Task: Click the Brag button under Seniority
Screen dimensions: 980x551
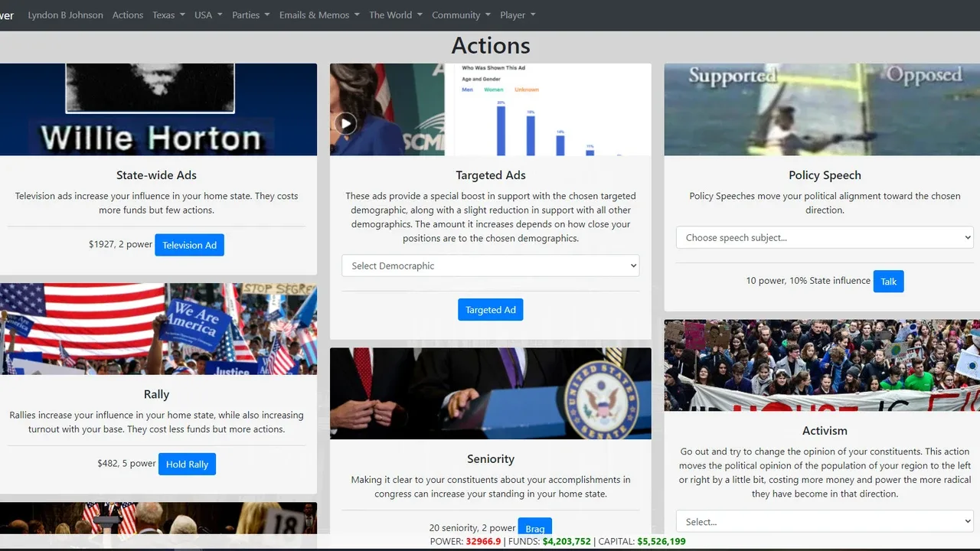Action: tap(535, 527)
